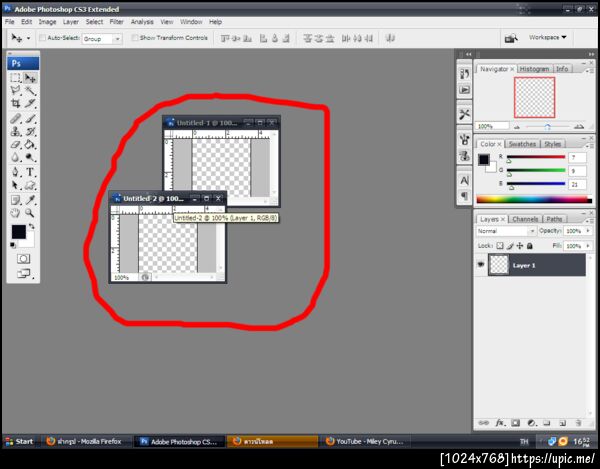Select the Paint Bucket tool
Viewport: 600px width, 469px height.
pyautogui.click(x=30, y=145)
